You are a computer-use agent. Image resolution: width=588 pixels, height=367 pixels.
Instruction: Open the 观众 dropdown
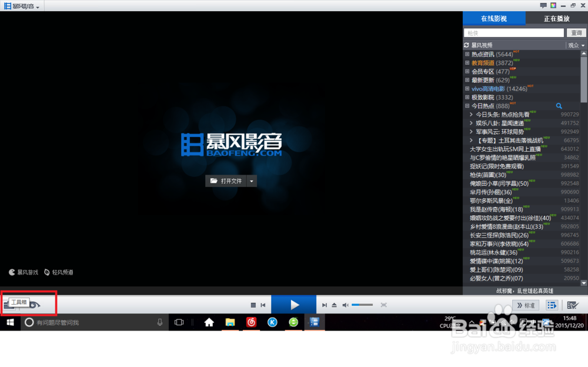(576, 45)
